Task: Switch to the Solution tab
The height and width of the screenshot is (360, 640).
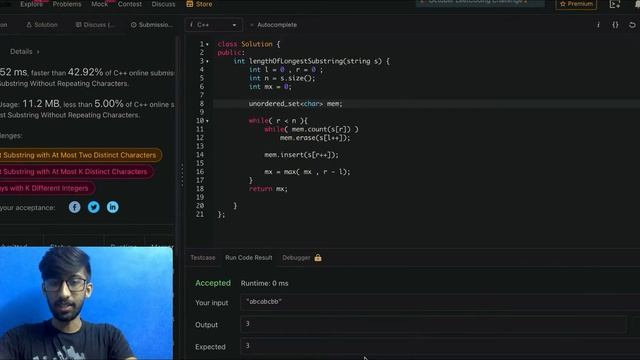Action: (x=42, y=25)
